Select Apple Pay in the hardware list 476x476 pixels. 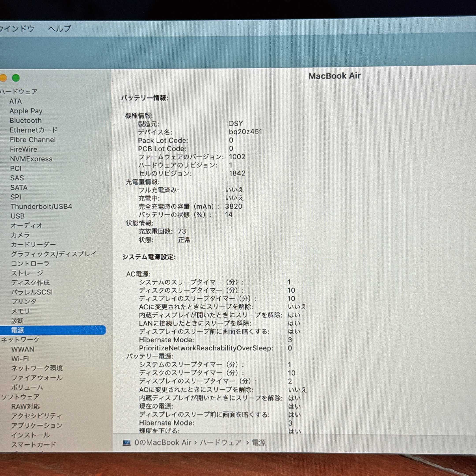26,111
